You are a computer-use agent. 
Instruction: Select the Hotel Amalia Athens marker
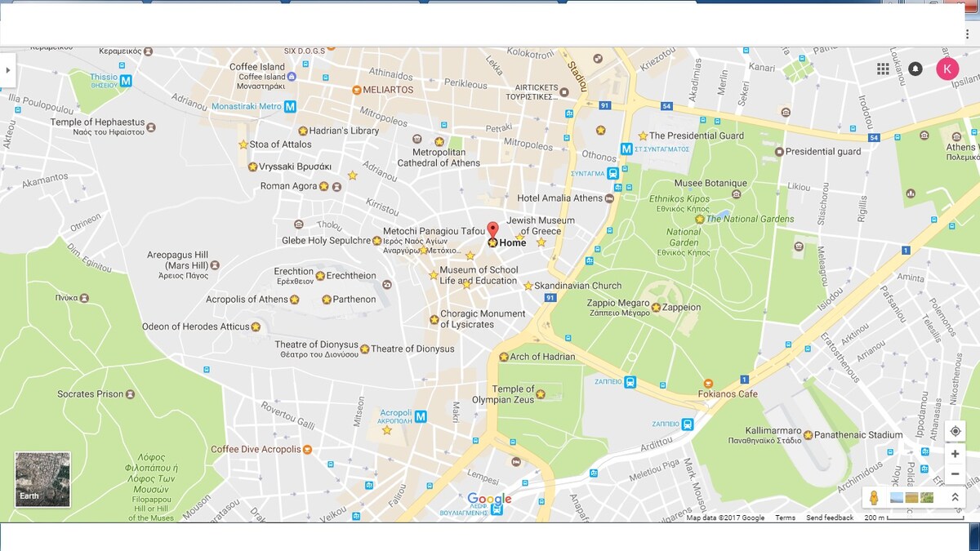click(609, 198)
